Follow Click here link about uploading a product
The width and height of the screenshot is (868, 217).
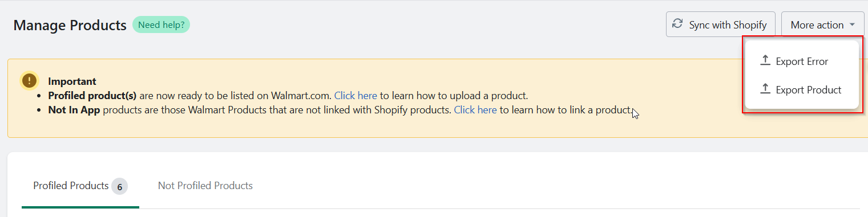pyautogui.click(x=356, y=96)
